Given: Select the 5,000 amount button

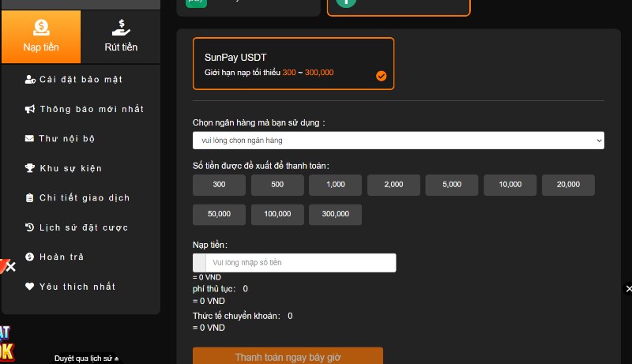Looking at the screenshot, I should click(x=452, y=185).
